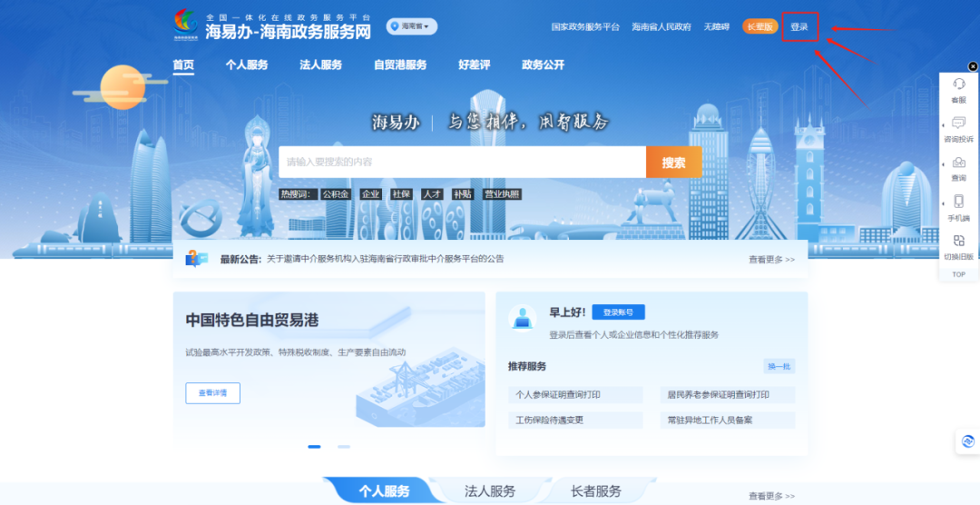Open the latest announcement about 中介服务机构
Image resolution: width=980 pixels, height=505 pixels.
point(385,259)
